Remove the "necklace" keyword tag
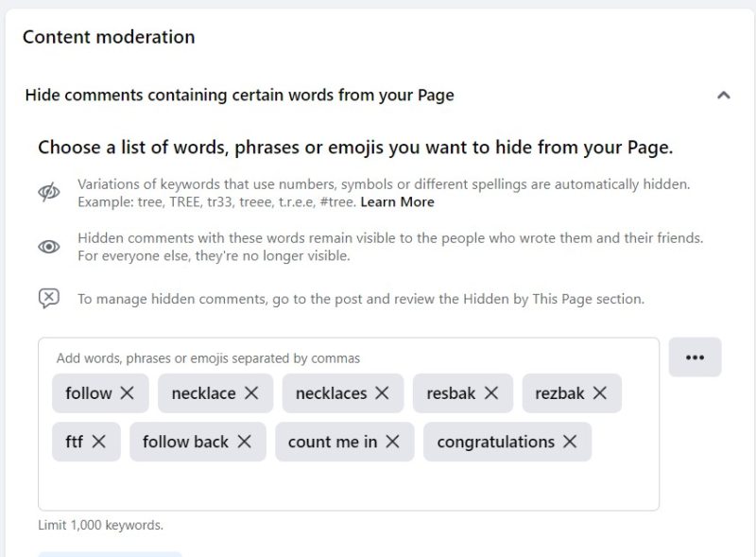756x557 pixels. point(251,392)
